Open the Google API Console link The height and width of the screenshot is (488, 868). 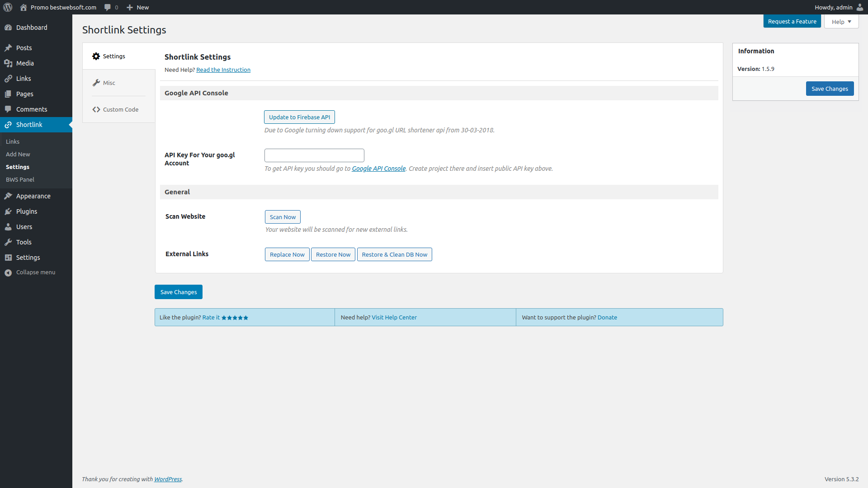[379, 169]
